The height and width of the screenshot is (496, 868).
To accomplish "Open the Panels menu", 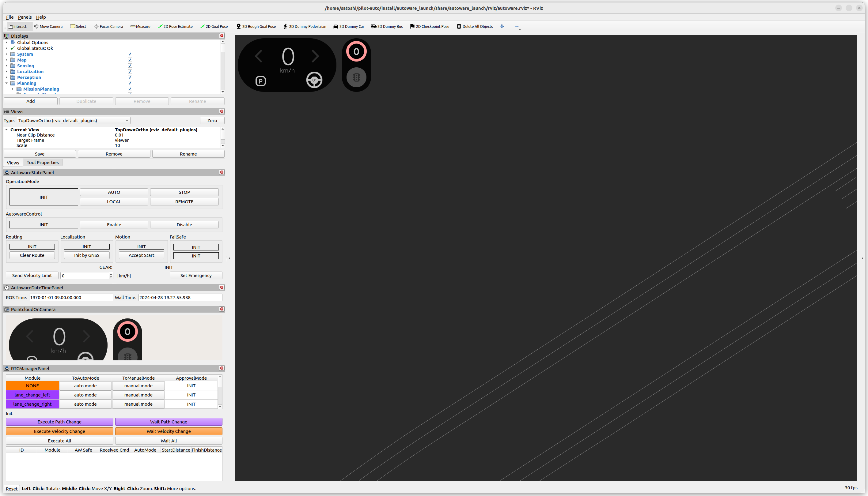I will pyautogui.click(x=25, y=17).
